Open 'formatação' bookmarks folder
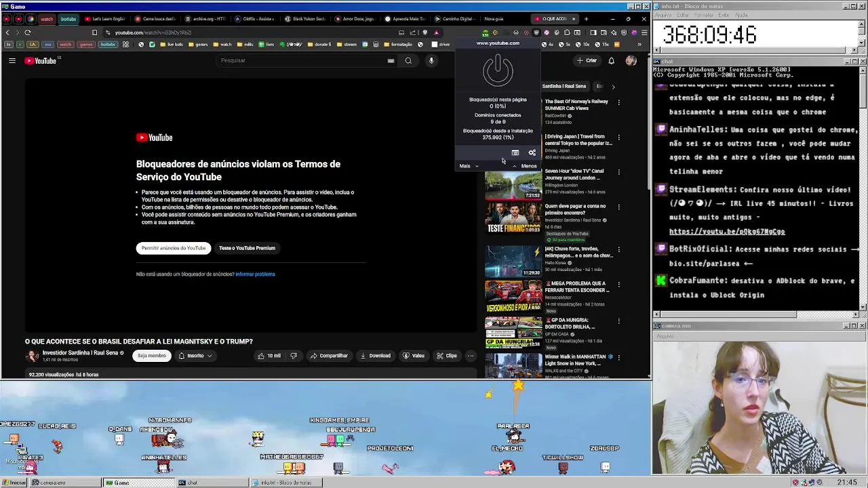Viewport: 868px width, 488px height. tap(397, 45)
